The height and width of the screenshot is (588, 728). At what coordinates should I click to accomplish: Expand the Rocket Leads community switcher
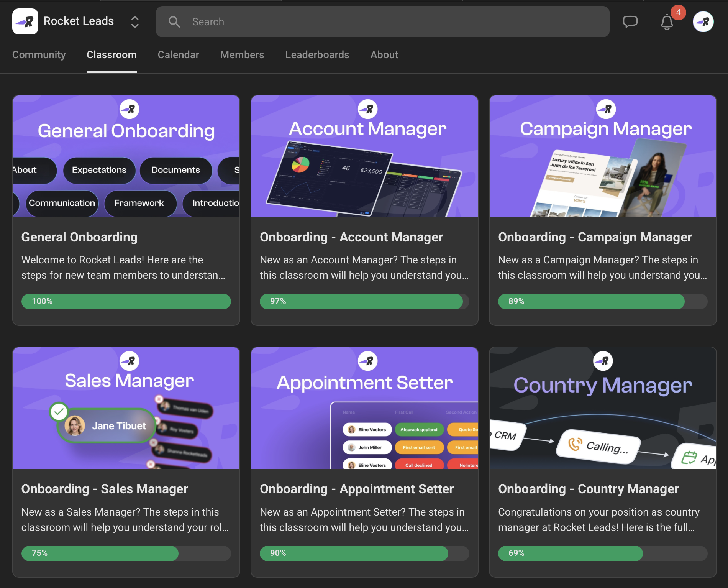(135, 22)
